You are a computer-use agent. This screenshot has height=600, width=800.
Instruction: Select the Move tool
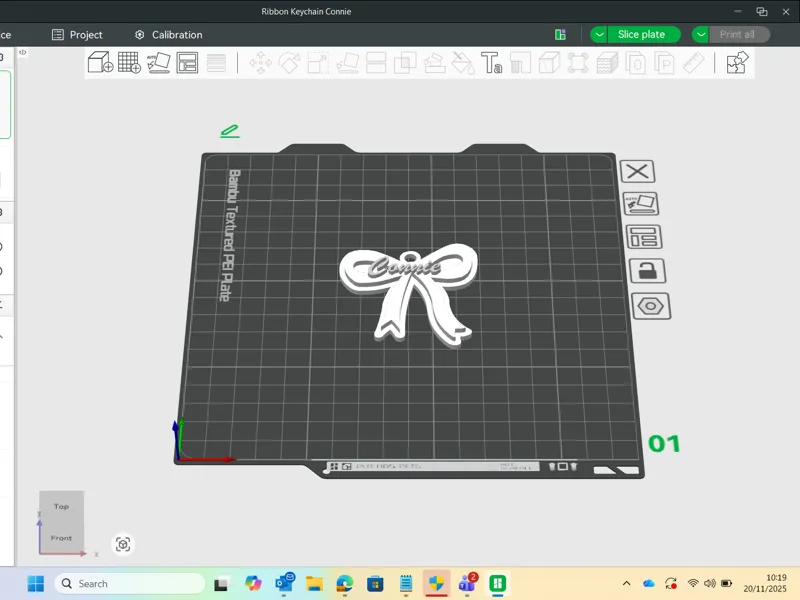260,63
